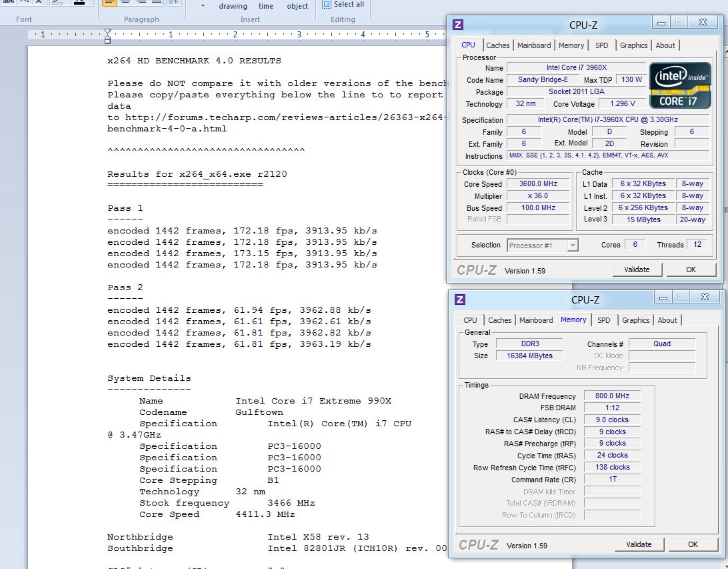Switch to Mainboard tab in top CPU-Z window
Screen dimensions: 728x569
point(534,45)
